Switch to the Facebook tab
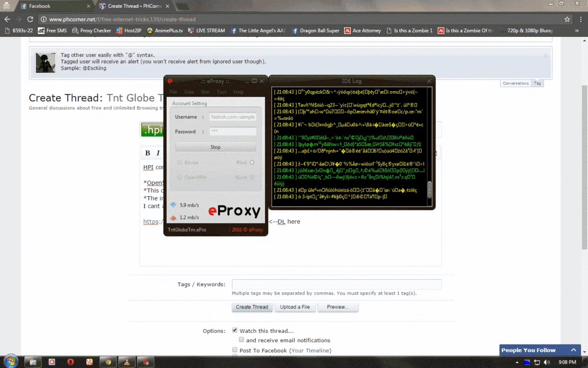588x368 pixels. coord(55,6)
